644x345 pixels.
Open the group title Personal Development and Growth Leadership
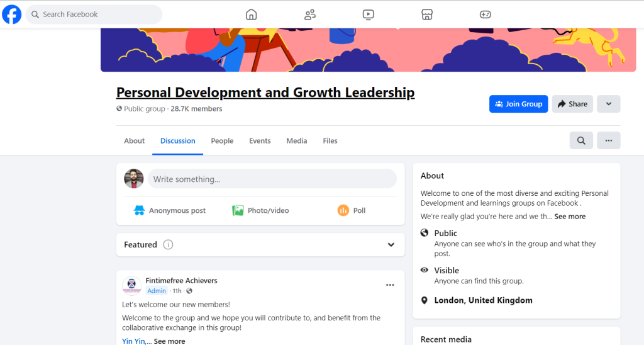[265, 93]
